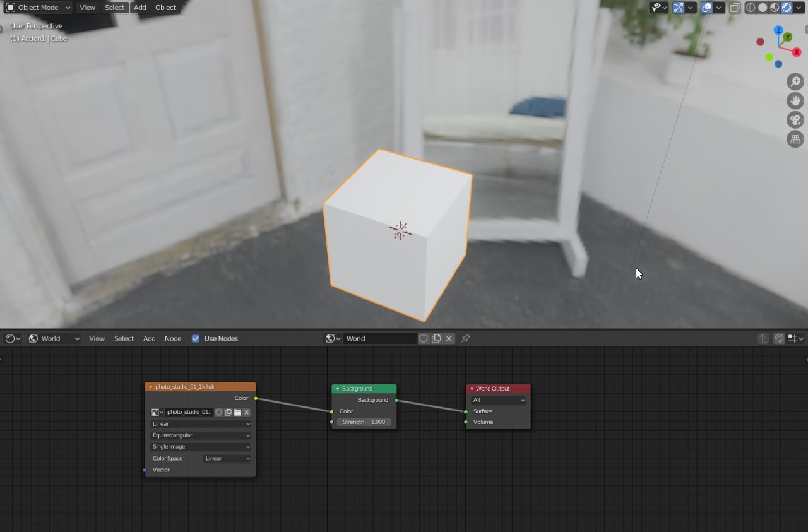The height and width of the screenshot is (532, 808).
Task: Uncheck the Use Nodes checkbox
Action: 196,338
